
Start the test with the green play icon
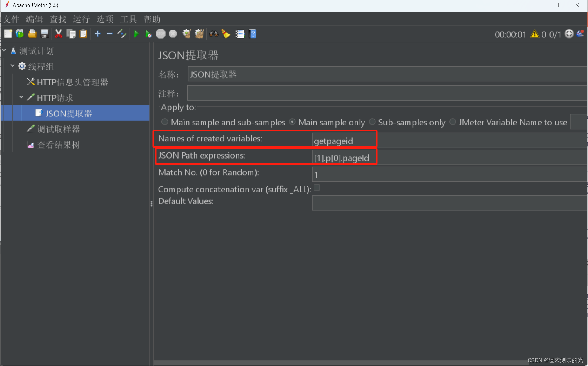click(x=136, y=34)
